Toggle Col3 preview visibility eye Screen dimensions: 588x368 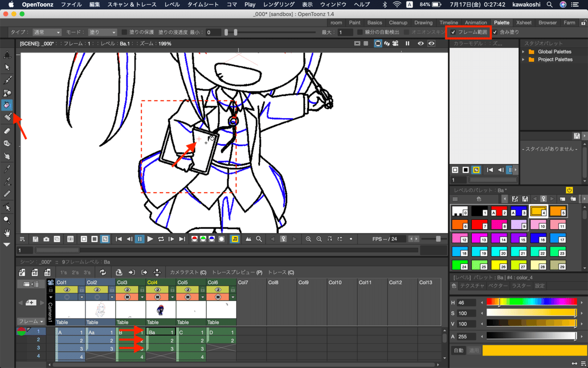click(x=127, y=290)
